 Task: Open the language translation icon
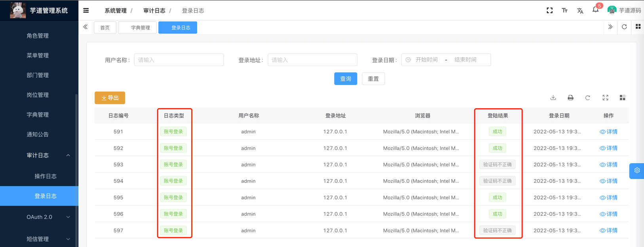[x=580, y=11]
